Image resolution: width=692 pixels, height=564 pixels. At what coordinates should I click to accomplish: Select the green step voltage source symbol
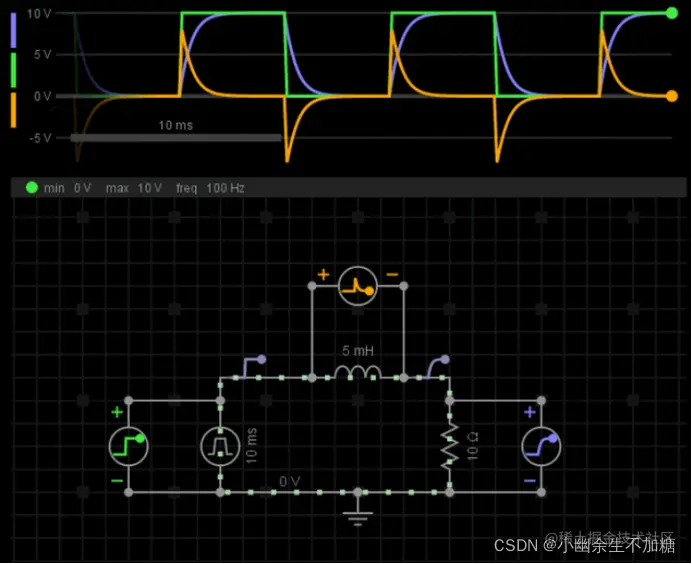coord(128,446)
